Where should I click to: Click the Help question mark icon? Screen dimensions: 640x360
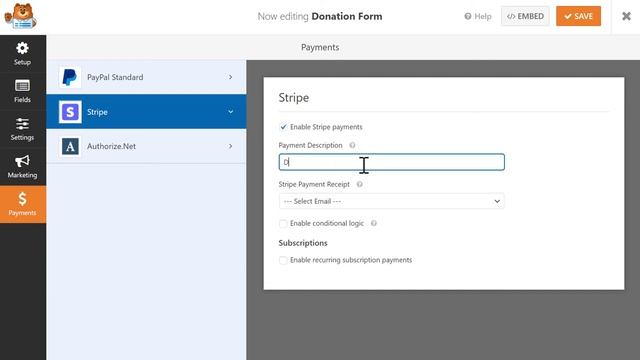pyautogui.click(x=468, y=16)
